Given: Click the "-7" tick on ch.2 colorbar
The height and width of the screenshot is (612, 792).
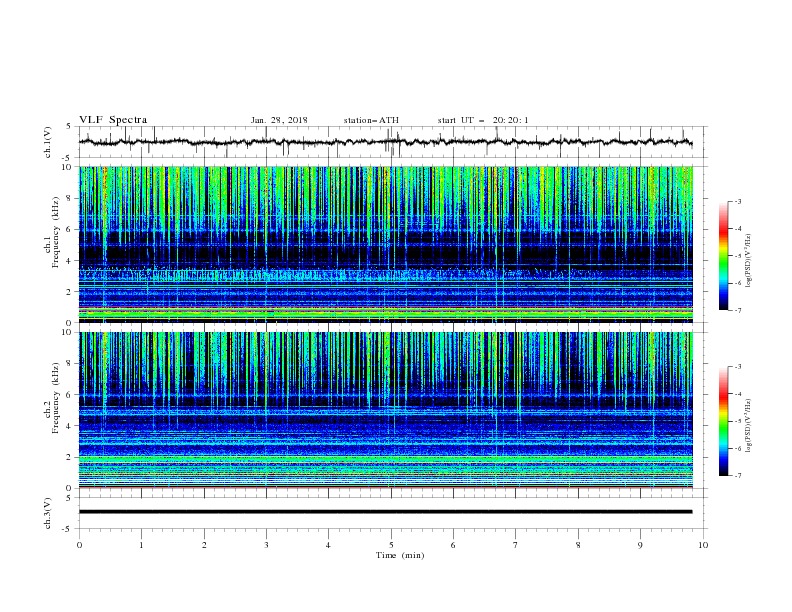Looking at the screenshot, I should pyautogui.click(x=737, y=475).
